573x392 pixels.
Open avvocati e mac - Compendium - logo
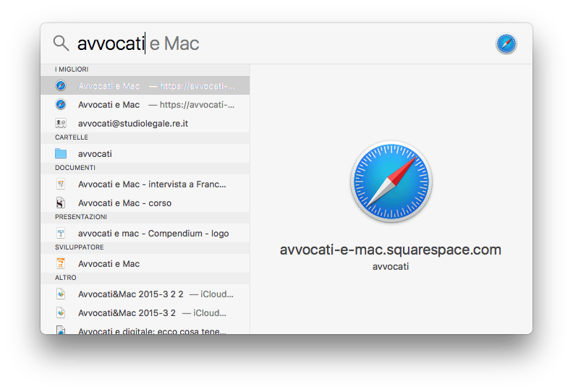coord(145,233)
